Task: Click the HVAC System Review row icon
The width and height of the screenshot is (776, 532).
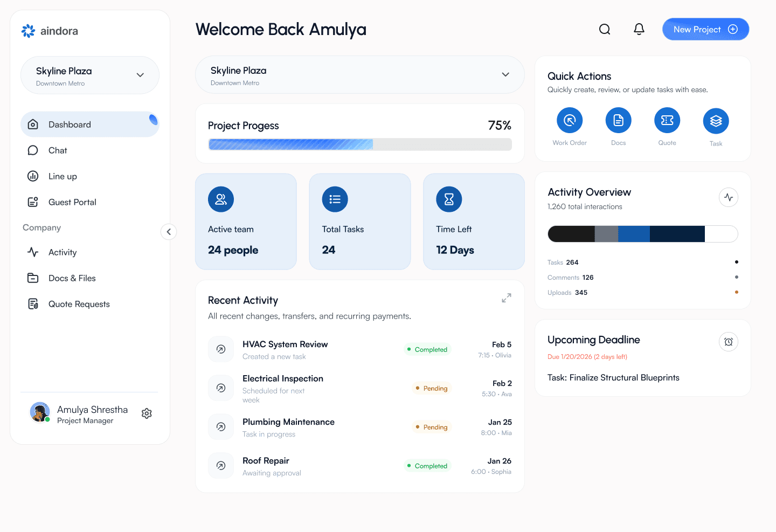Action: tap(221, 349)
